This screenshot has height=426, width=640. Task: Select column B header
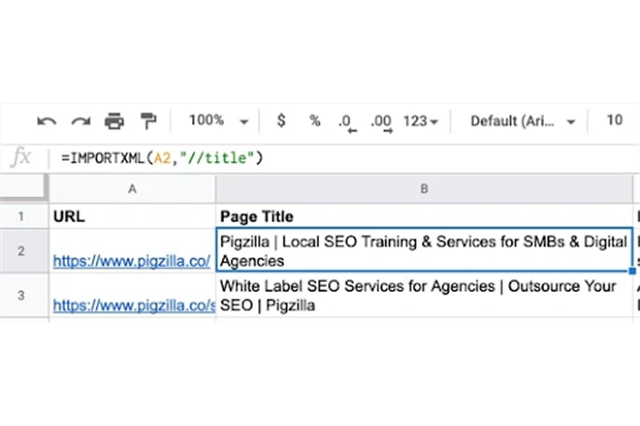coord(424,188)
